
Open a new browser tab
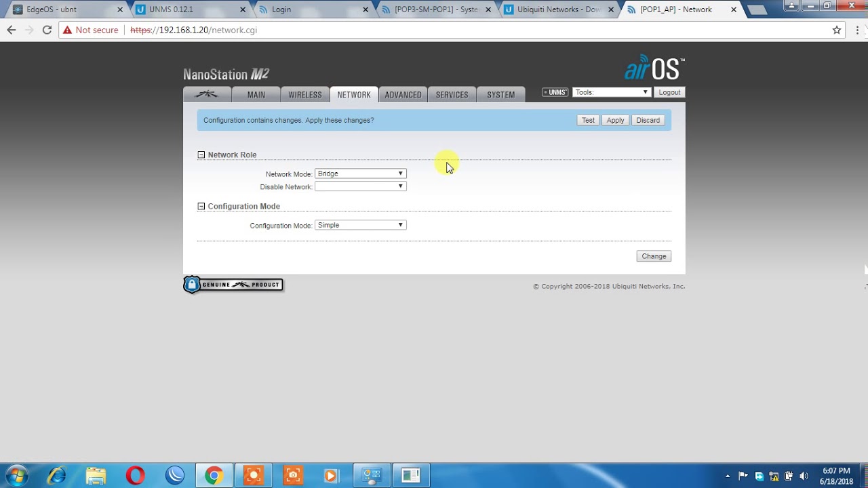pyautogui.click(x=757, y=9)
